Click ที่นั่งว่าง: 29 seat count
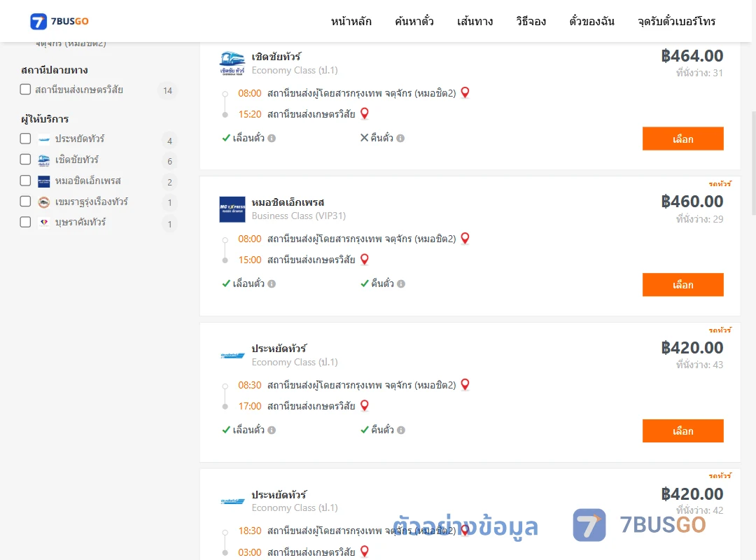Screen dimensions: 756x560 point(699,219)
